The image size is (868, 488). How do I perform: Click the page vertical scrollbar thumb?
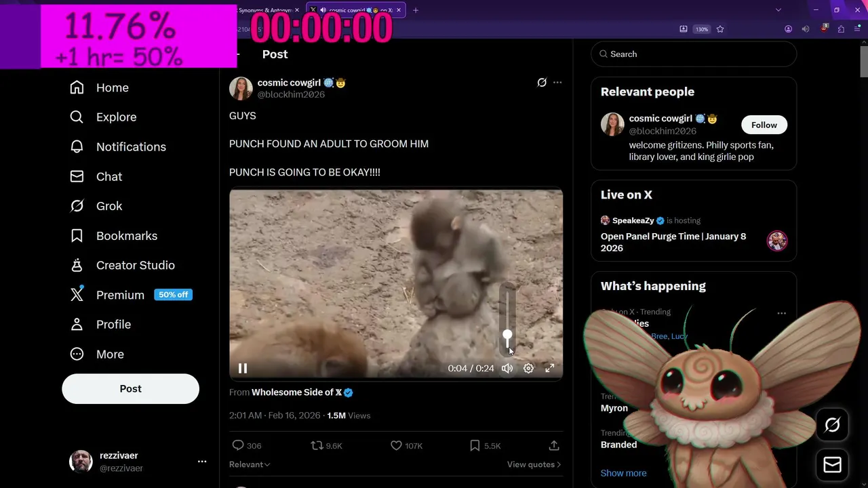point(864,63)
